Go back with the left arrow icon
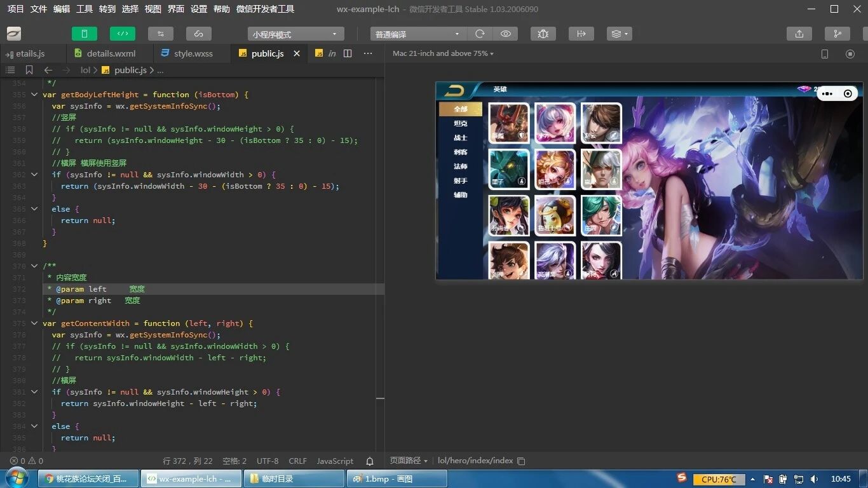 [48, 70]
